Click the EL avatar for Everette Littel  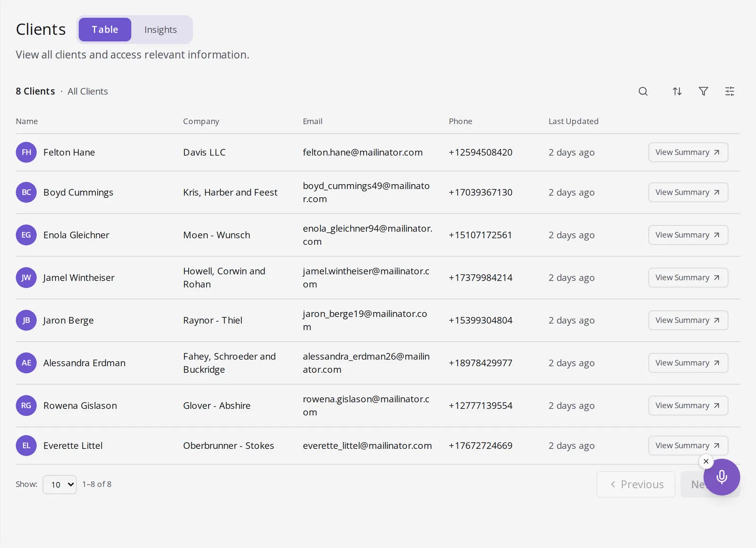(x=26, y=445)
